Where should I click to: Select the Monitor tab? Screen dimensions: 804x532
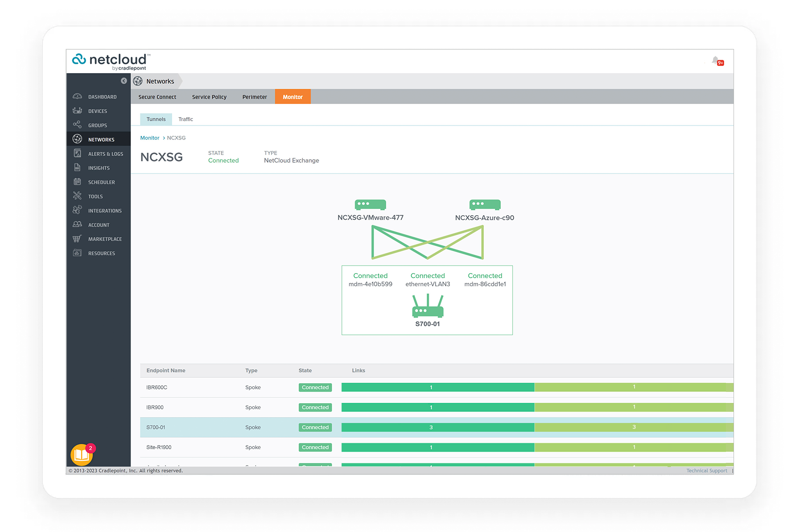tap(293, 97)
